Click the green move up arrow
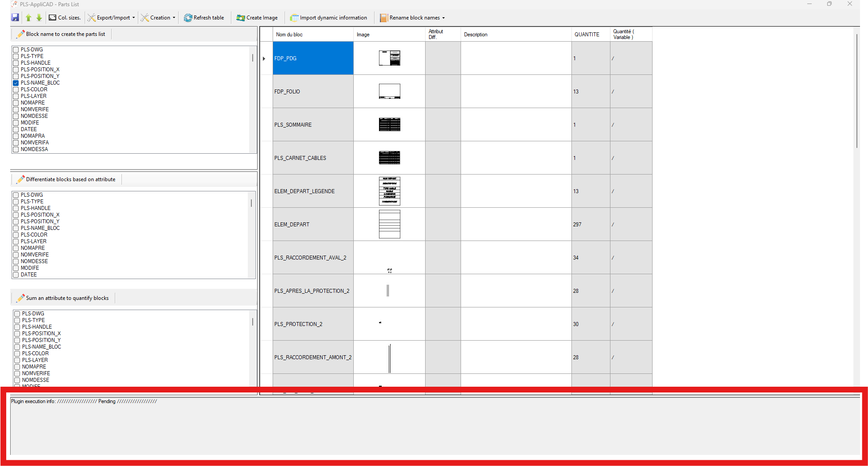The height and width of the screenshot is (466, 868). (x=28, y=18)
